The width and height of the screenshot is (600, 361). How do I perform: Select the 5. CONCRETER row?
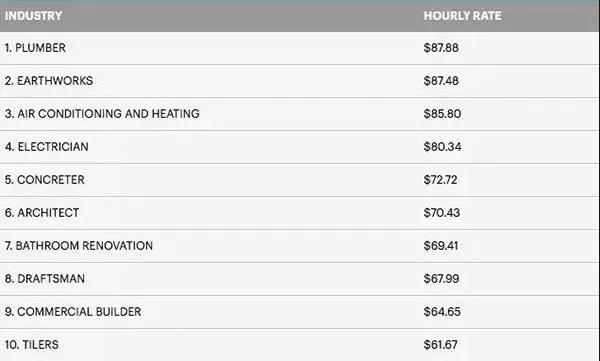pyautogui.click(x=300, y=180)
